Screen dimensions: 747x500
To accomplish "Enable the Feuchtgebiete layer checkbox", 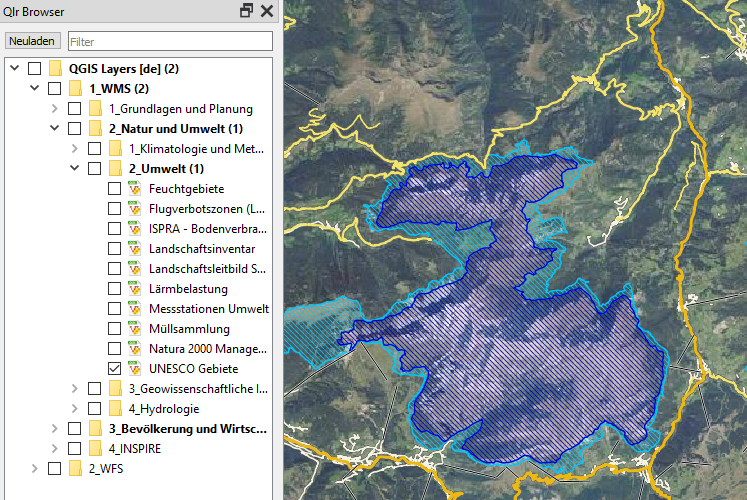I will (x=114, y=189).
